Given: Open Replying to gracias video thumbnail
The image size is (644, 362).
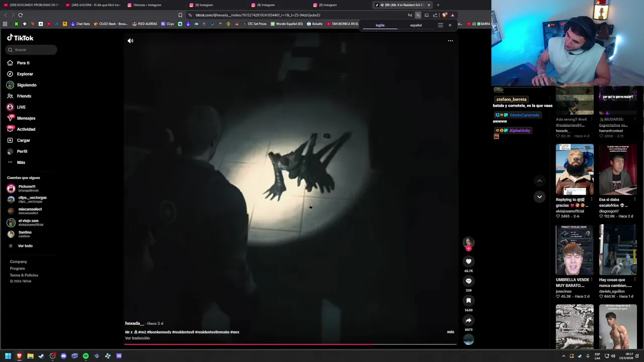Looking at the screenshot, I should click(575, 169).
